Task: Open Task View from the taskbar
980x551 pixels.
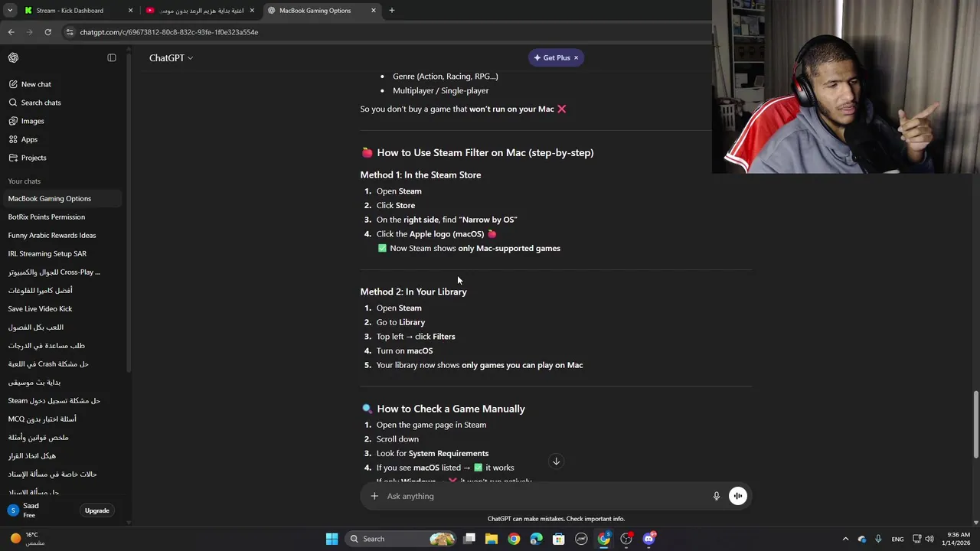Action: (x=469, y=539)
